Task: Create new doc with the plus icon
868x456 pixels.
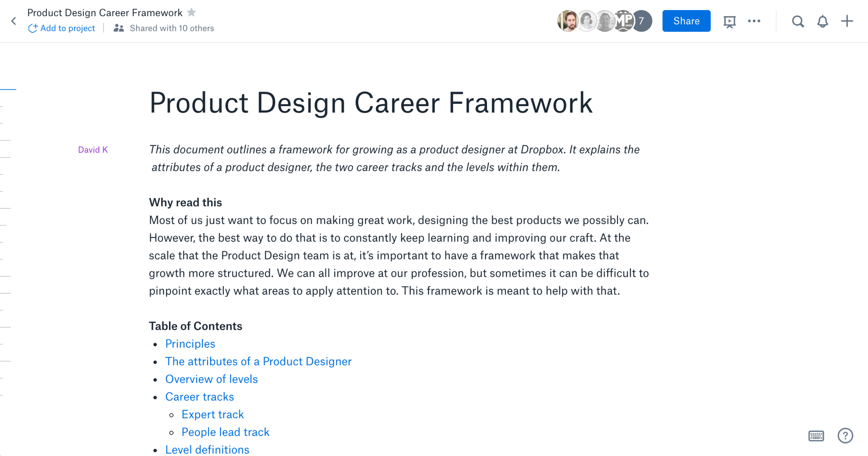Action: (x=847, y=21)
